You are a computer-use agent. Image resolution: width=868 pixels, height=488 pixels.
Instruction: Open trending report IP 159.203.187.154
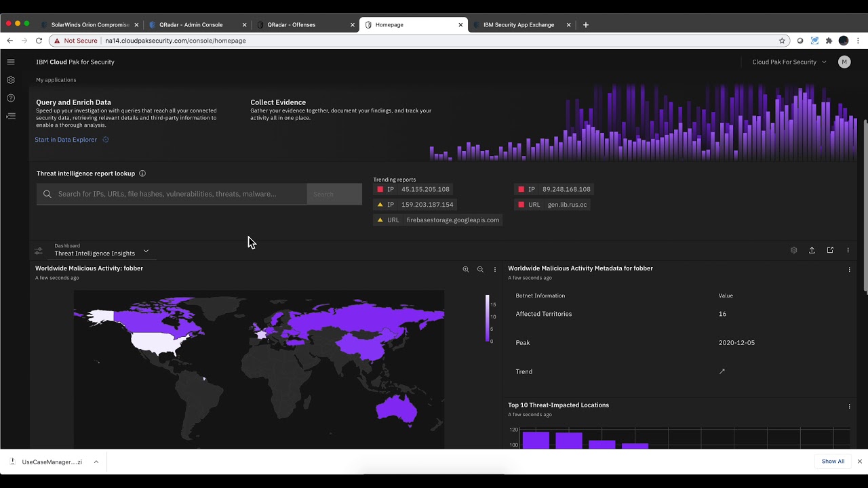tap(416, 204)
